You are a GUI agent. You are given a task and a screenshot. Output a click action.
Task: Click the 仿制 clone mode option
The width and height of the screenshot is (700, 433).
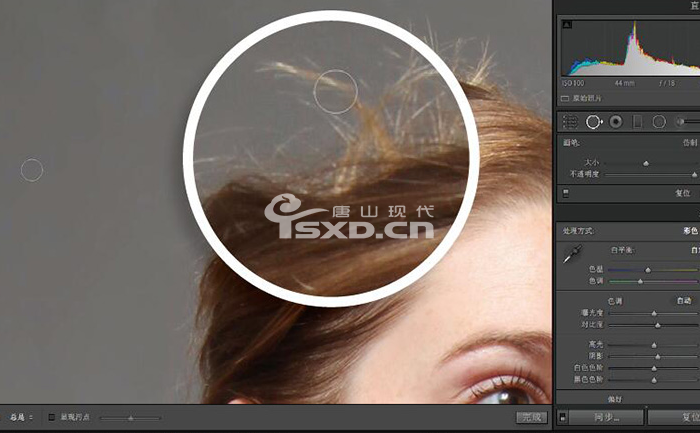(690, 142)
